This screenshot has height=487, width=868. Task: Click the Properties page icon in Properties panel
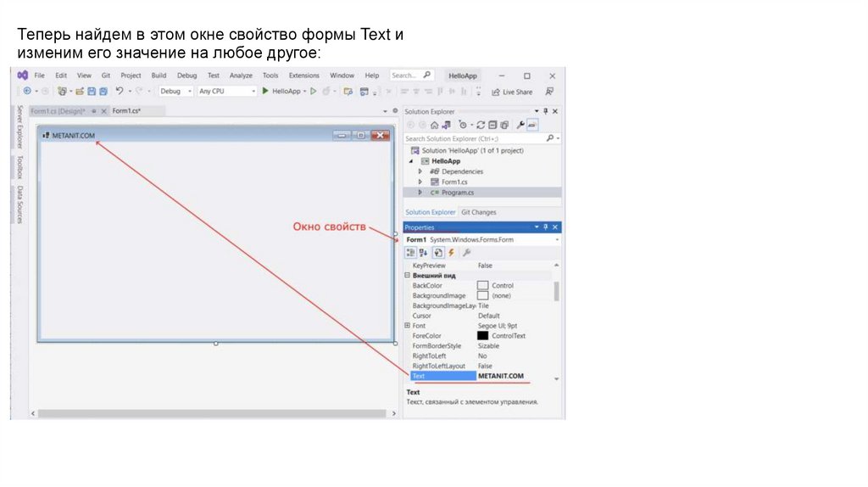438,253
